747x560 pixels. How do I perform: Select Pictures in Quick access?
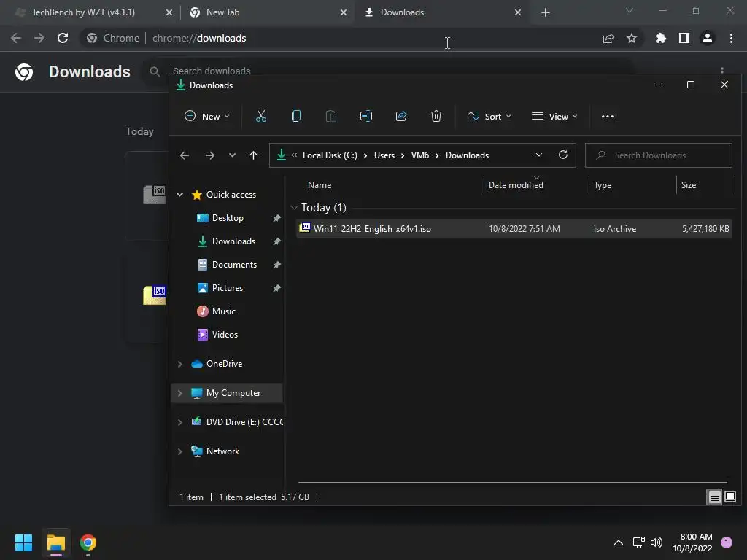click(228, 288)
